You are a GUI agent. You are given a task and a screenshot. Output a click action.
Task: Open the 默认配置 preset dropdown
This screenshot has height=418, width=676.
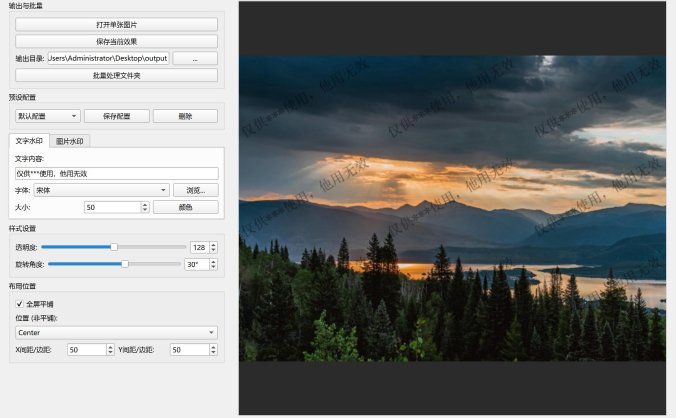pyautogui.click(x=48, y=116)
